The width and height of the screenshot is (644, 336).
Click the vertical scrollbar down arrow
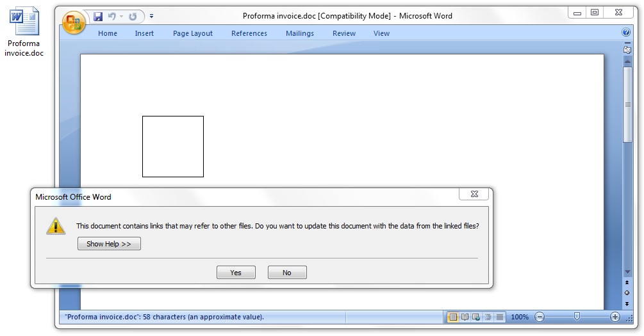point(627,272)
